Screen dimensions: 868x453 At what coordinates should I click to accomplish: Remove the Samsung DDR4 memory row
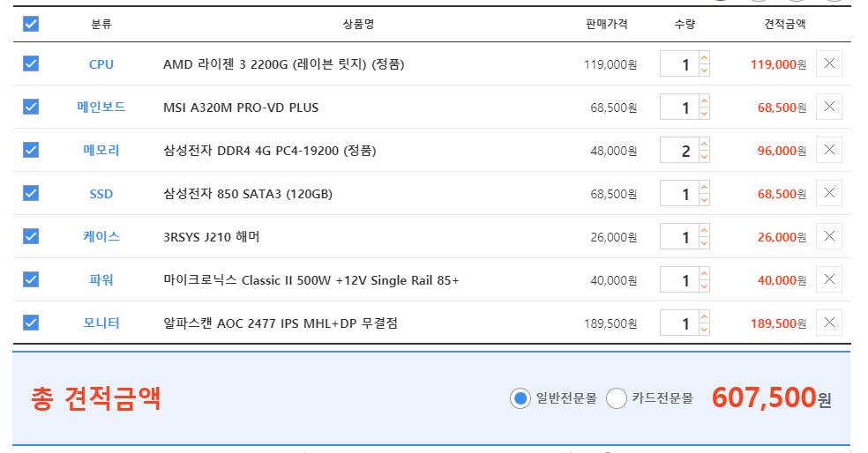828,150
